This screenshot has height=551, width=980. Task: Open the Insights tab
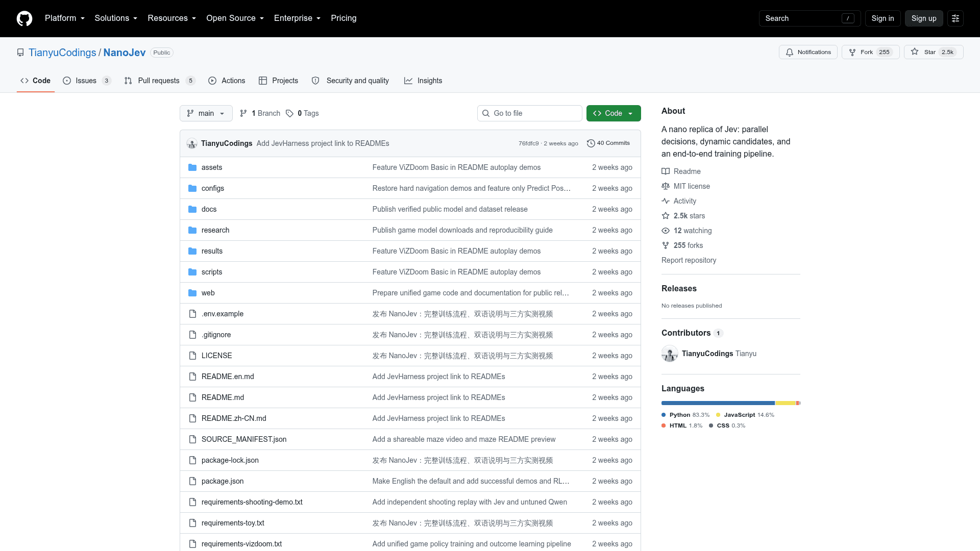423,81
